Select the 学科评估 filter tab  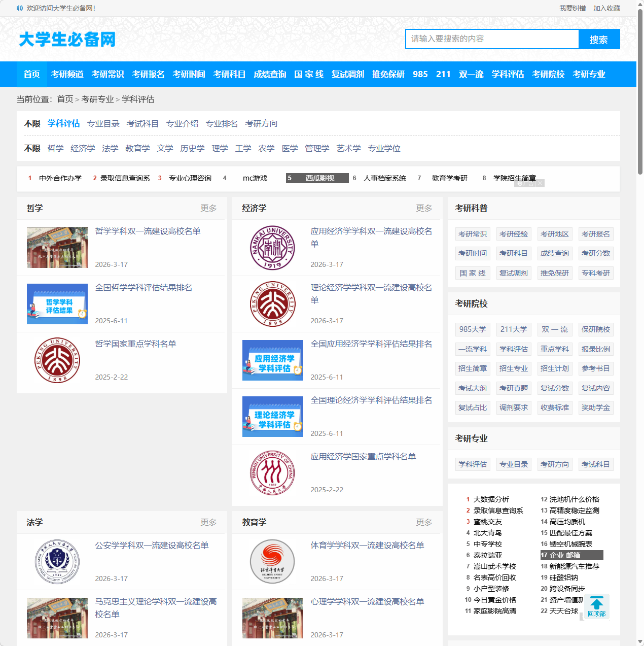click(63, 123)
